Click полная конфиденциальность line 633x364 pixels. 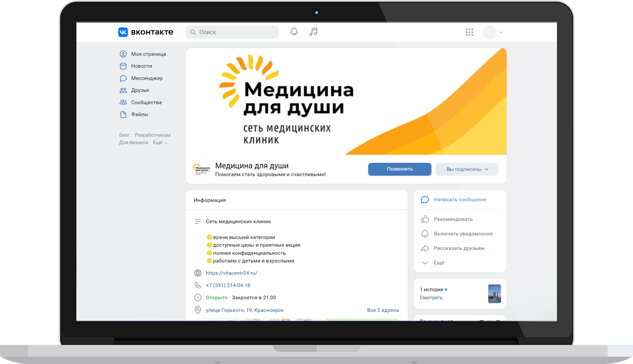tap(249, 253)
